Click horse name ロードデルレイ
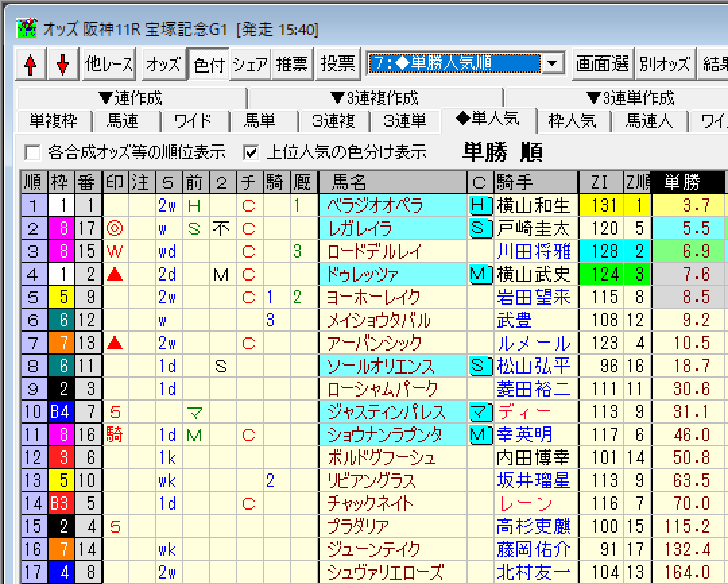The image size is (728, 584). pyautogui.click(x=374, y=252)
